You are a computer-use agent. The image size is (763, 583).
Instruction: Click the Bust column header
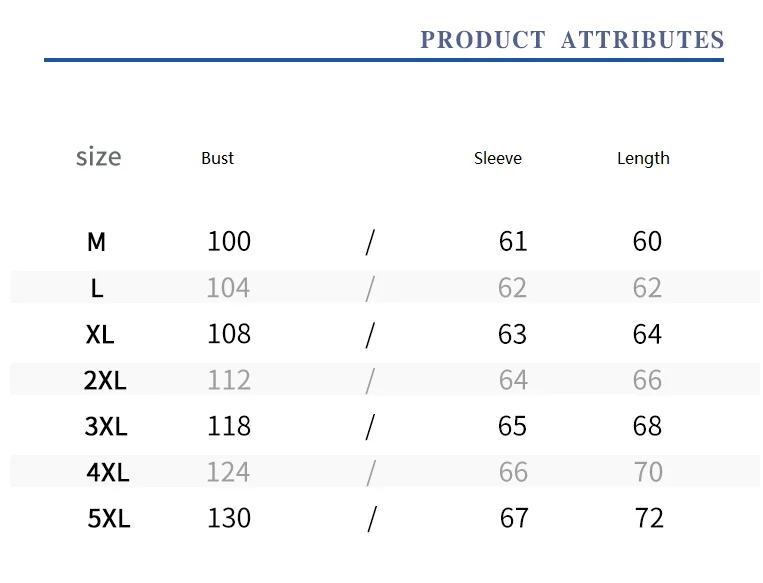pos(218,158)
